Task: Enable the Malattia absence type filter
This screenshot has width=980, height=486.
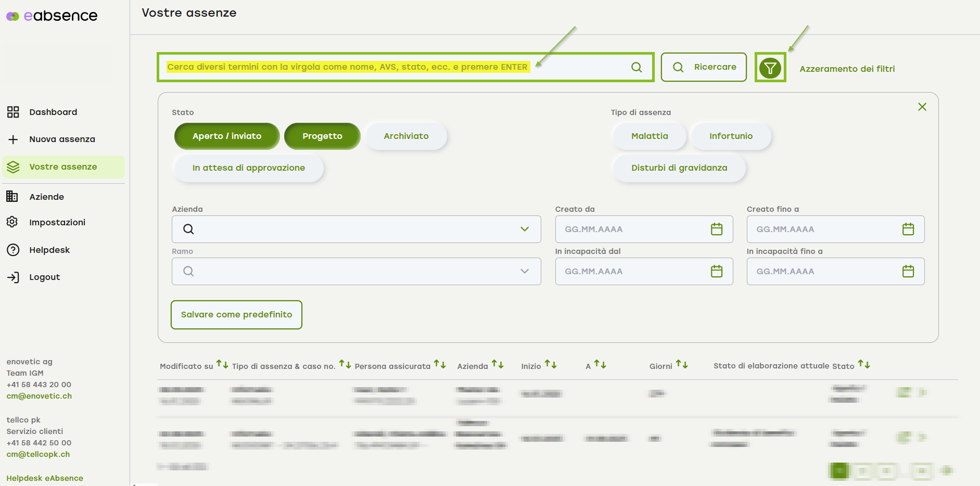Action: (x=649, y=136)
